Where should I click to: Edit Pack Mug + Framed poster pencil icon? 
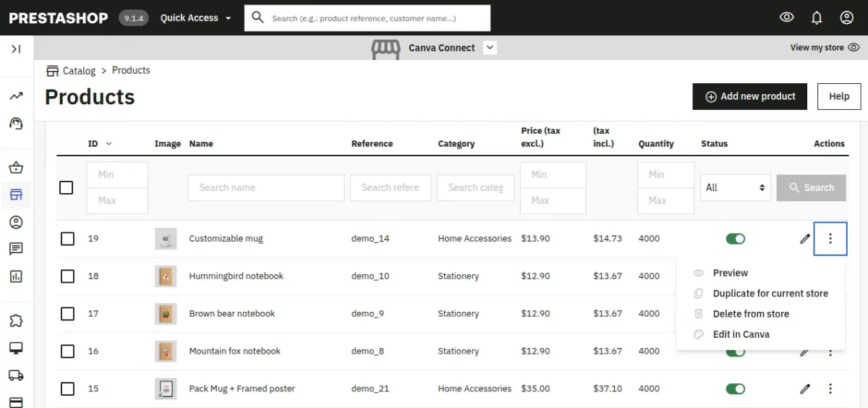tap(805, 389)
